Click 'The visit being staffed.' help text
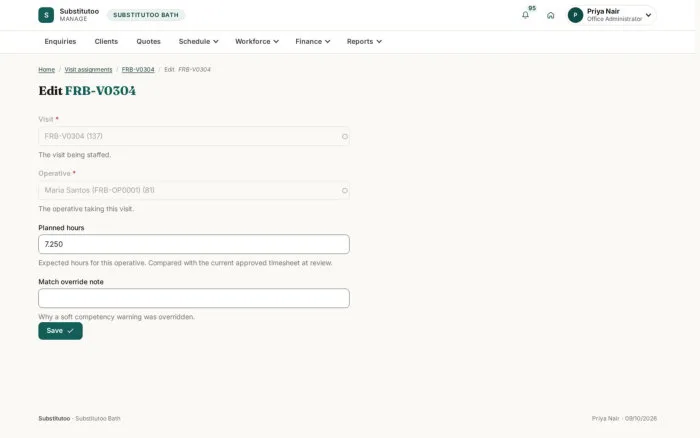The width and height of the screenshot is (700, 438). coord(75,155)
